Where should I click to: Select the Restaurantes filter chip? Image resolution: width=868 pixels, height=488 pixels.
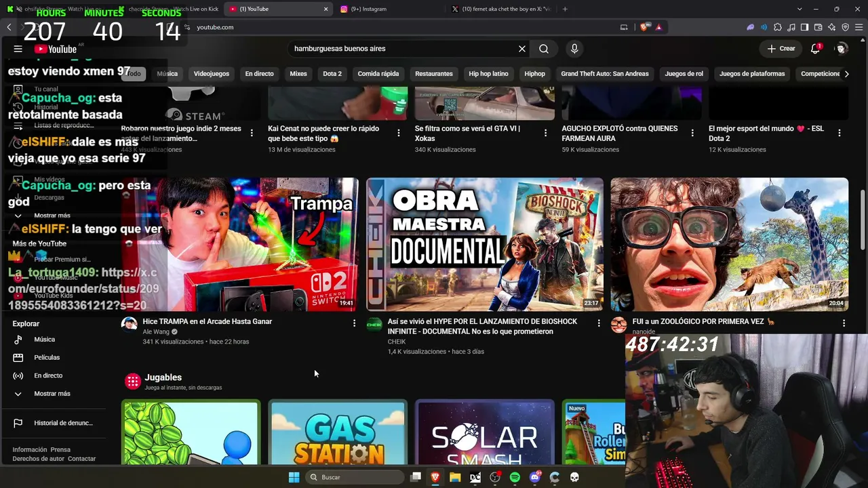[x=434, y=74]
